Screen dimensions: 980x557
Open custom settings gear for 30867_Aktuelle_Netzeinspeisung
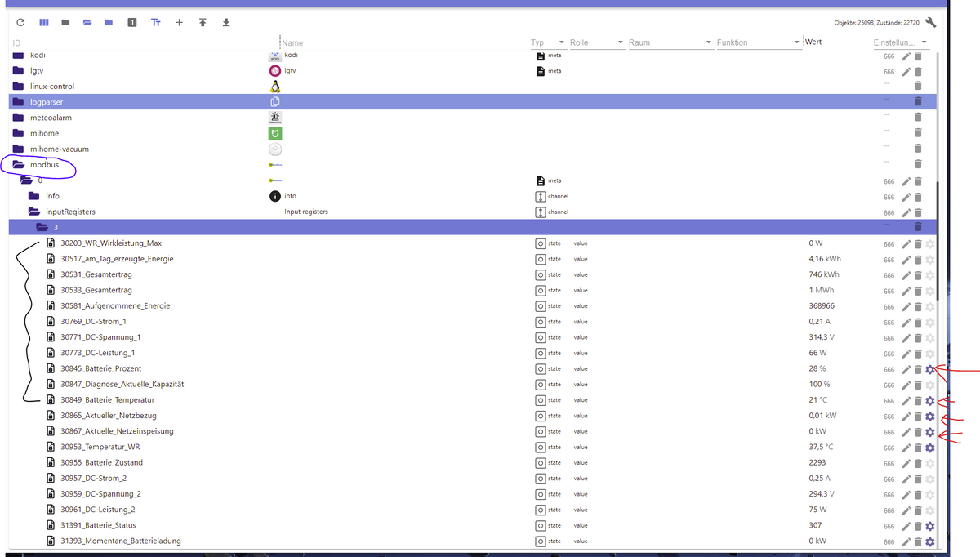pos(929,432)
